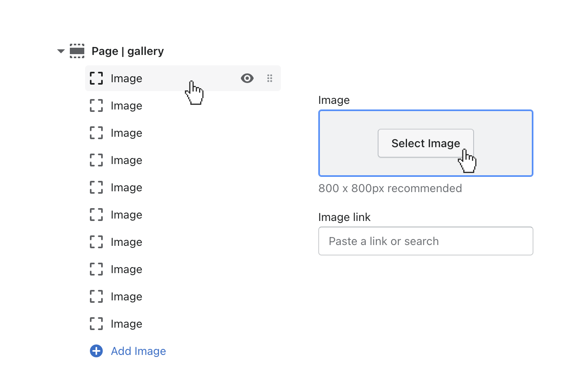Click the blue plus icon beside Add Image
Screen dimensions: 588x389
96,351
